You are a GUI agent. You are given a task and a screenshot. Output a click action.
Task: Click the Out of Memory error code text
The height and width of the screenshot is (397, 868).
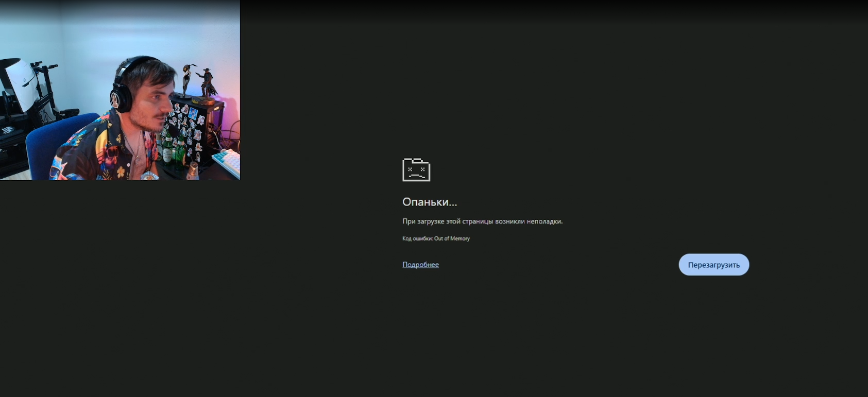pyautogui.click(x=452, y=238)
